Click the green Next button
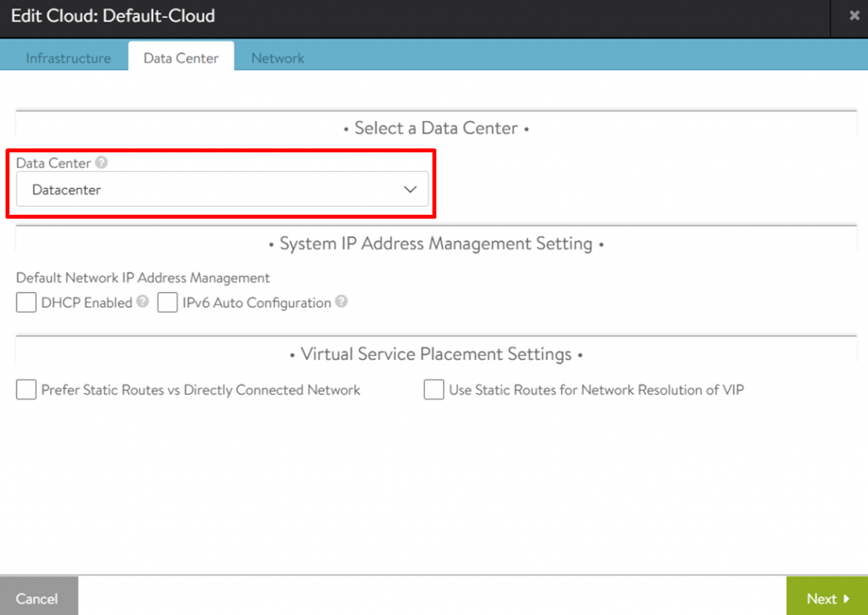The image size is (868, 615). [x=827, y=598]
